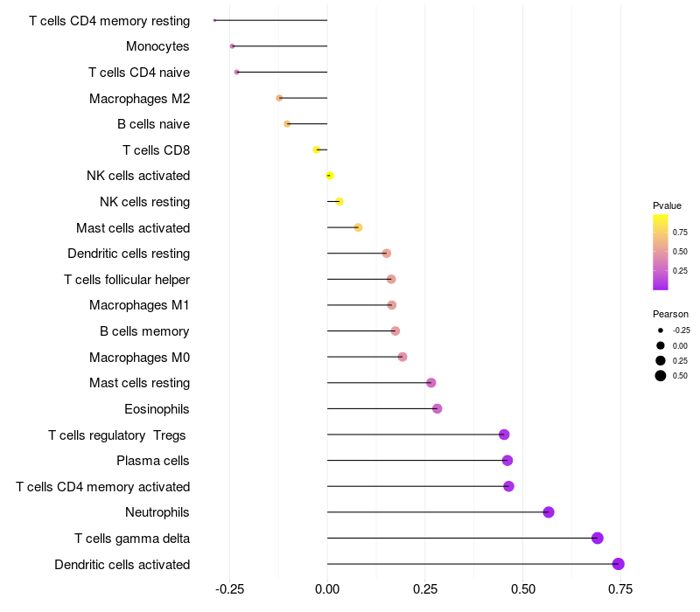Click the 0.75 x-axis tick label
The height and width of the screenshot is (612, 700).
pos(621,589)
